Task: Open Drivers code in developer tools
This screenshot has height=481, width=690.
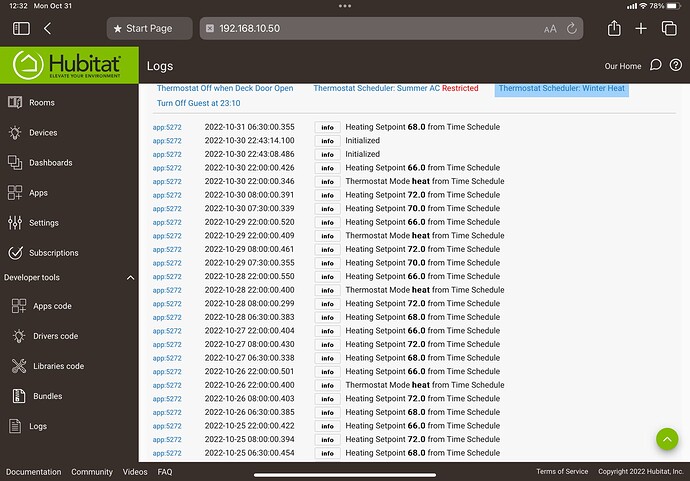Action: click(x=55, y=336)
